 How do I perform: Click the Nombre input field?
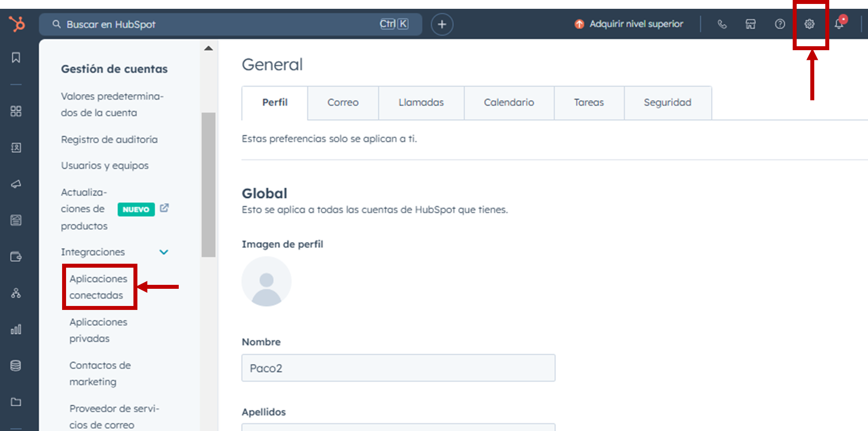[398, 368]
